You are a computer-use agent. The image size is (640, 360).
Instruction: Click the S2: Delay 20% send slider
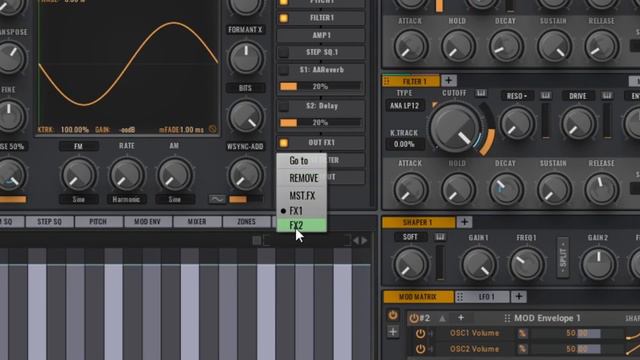click(320, 122)
